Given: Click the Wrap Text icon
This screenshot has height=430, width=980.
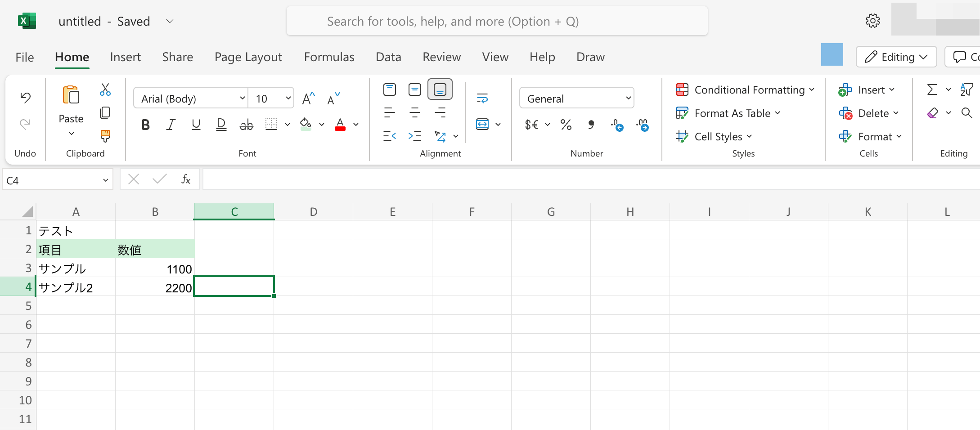Looking at the screenshot, I should [482, 98].
